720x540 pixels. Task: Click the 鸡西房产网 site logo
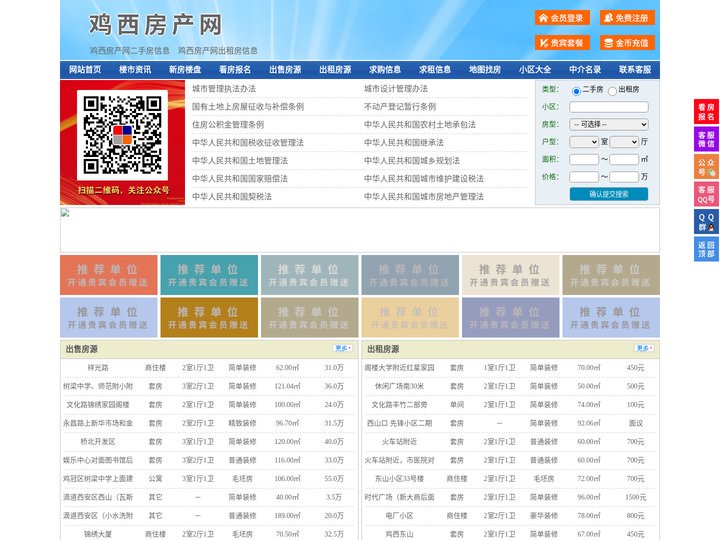(155, 25)
